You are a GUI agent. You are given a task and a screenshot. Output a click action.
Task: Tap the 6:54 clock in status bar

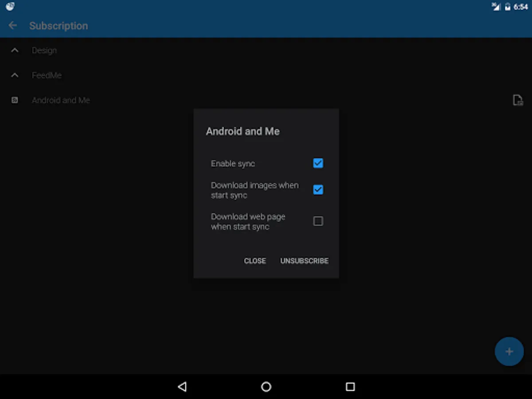pos(520,7)
